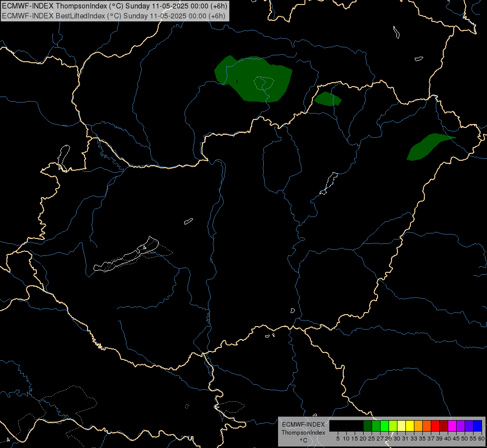Click the legend tick label 60

click(482, 439)
